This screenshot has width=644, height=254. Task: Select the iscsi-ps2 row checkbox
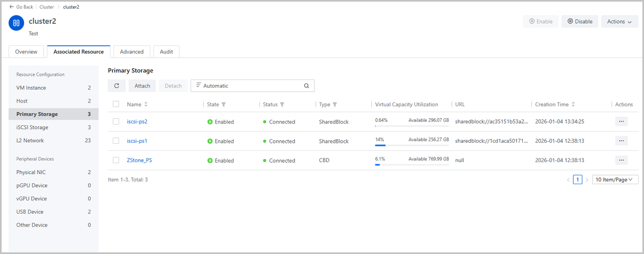[x=116, y=122]
